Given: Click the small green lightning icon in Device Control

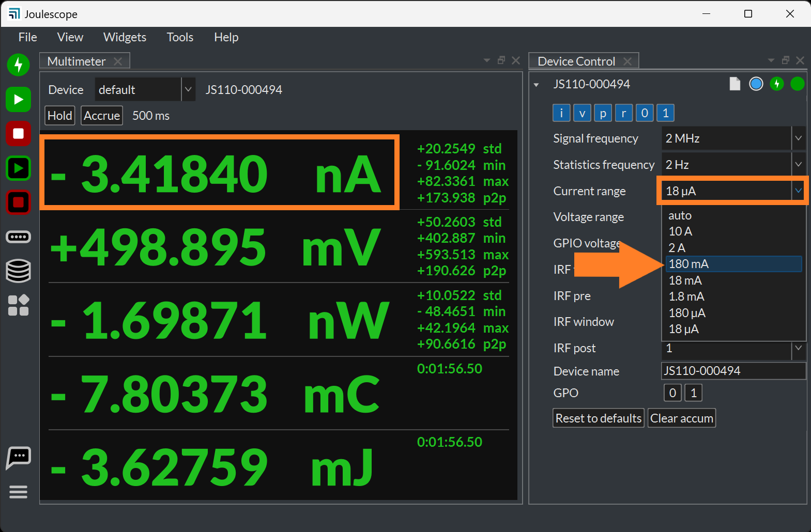Looking at the screenshot, I should [777, 84].
